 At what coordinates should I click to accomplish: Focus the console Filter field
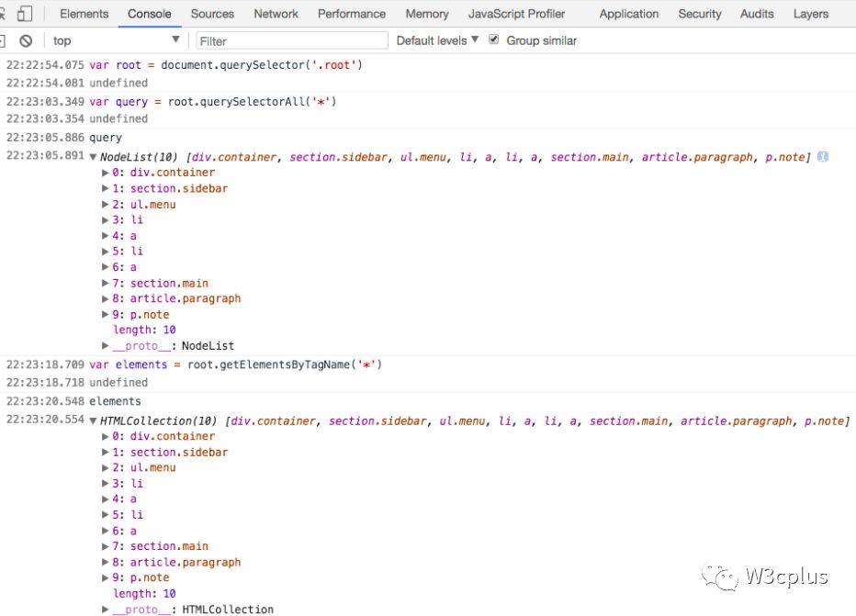pos(292,41)
